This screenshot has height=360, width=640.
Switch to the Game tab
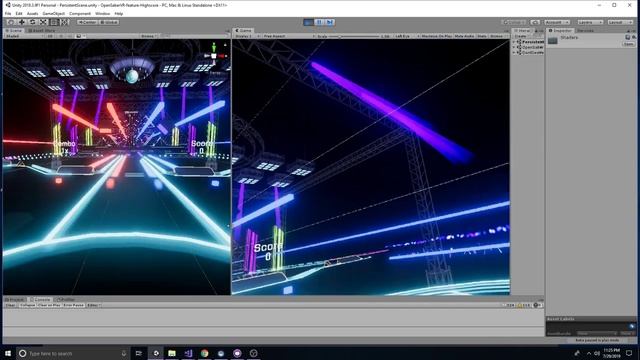pos(243,31)
